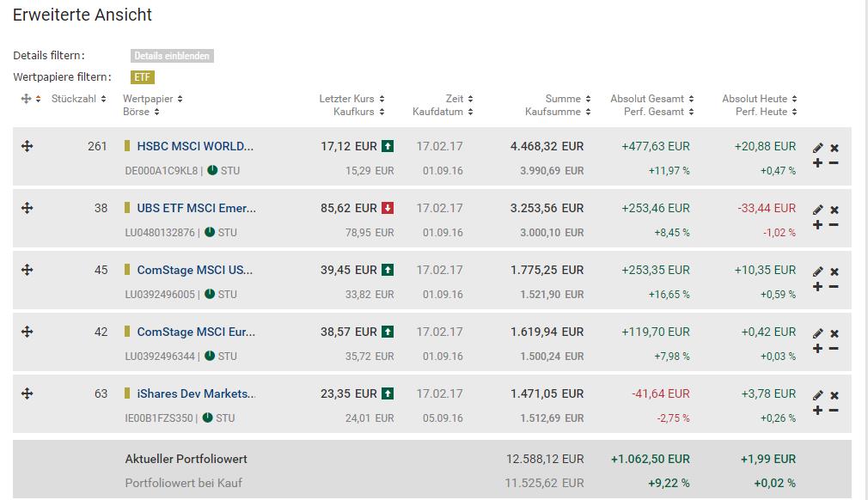Image resolution: width=868 pixels, height=500 pixels.
Task: Click the yellow ETF marker beside ComStage MSCI Eur...
Action: pos(127,332)
